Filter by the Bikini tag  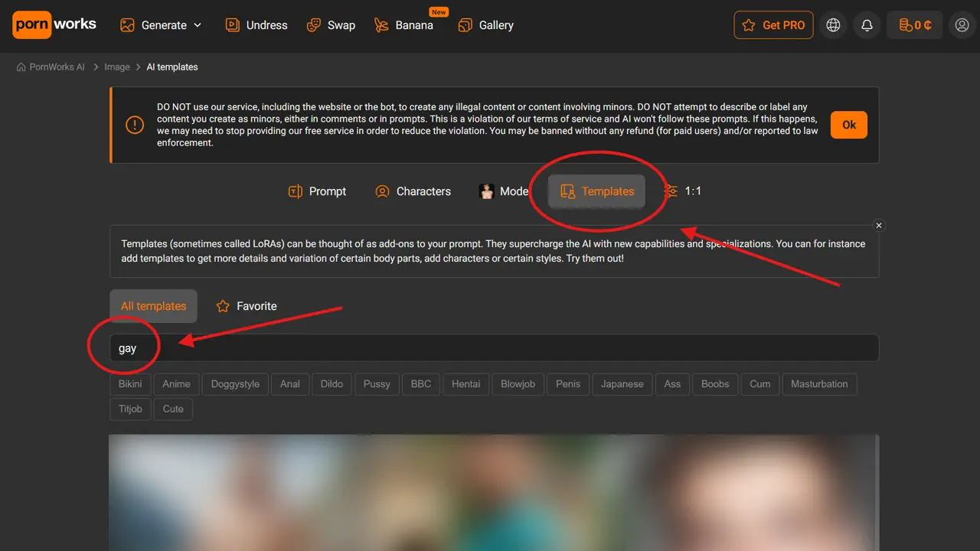(130, 384)
